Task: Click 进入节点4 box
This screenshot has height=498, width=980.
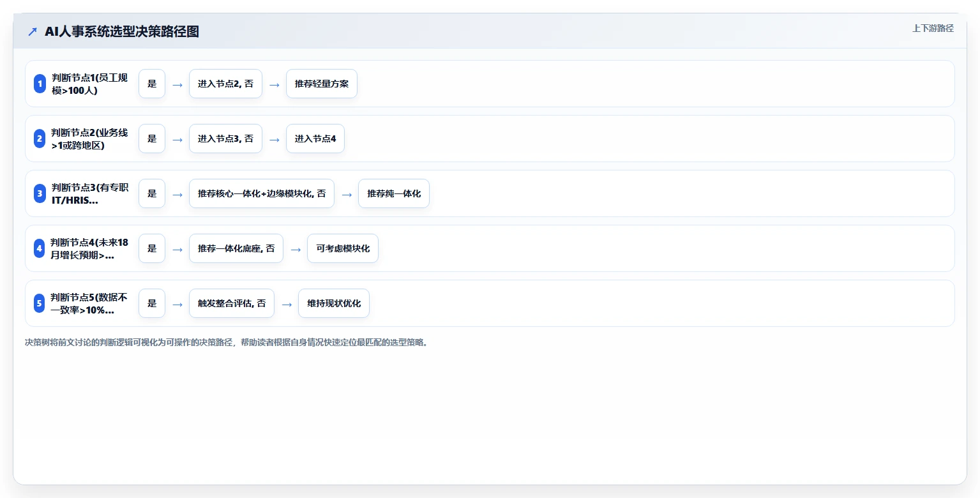Action: click(x=315, y=139)
